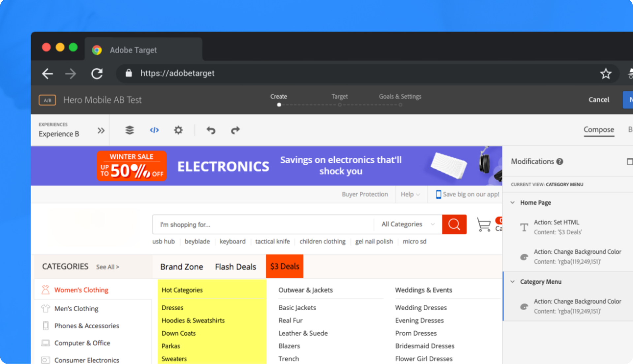
Task: Click the Women's Clothing dress icon
Action: pos(45,290)
